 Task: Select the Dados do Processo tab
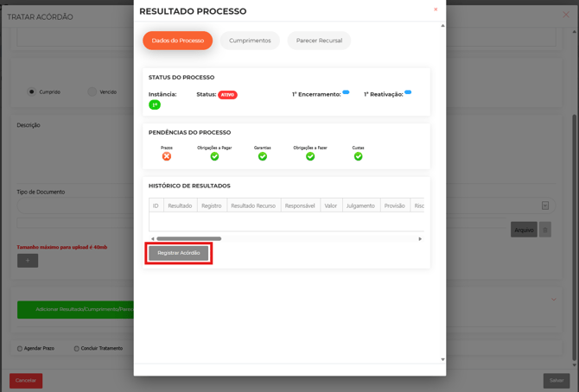(x=177, y=41)
